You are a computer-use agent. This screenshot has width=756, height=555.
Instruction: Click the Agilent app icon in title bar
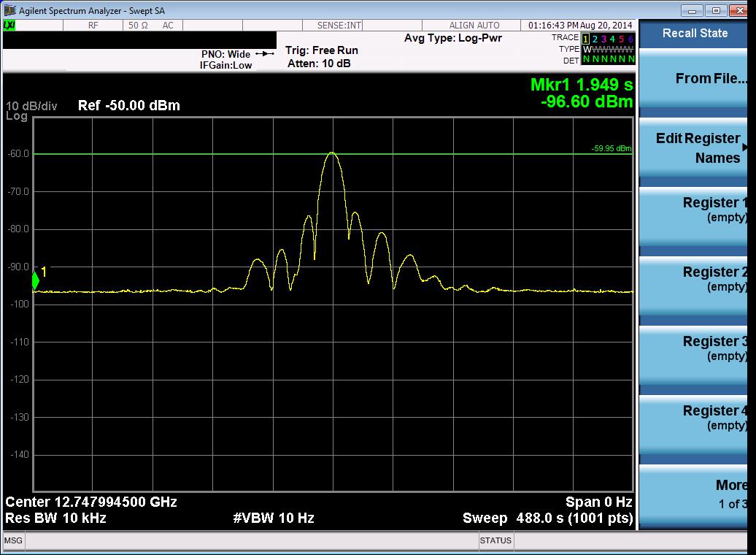click(9, 10)
